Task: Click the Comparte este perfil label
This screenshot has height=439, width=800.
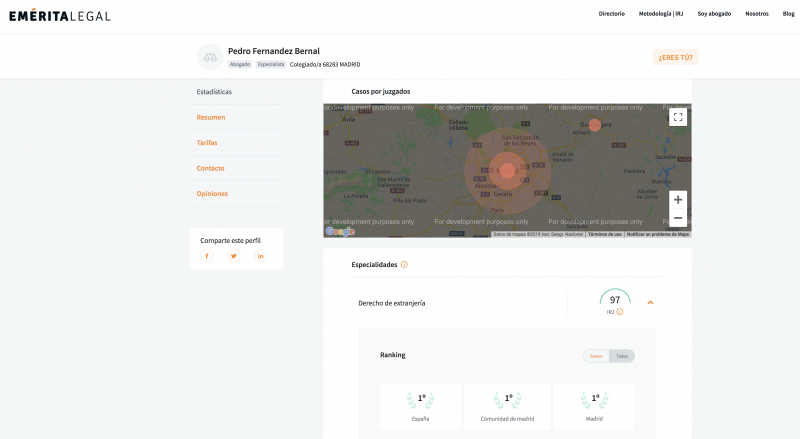Action: pos(230,240)
